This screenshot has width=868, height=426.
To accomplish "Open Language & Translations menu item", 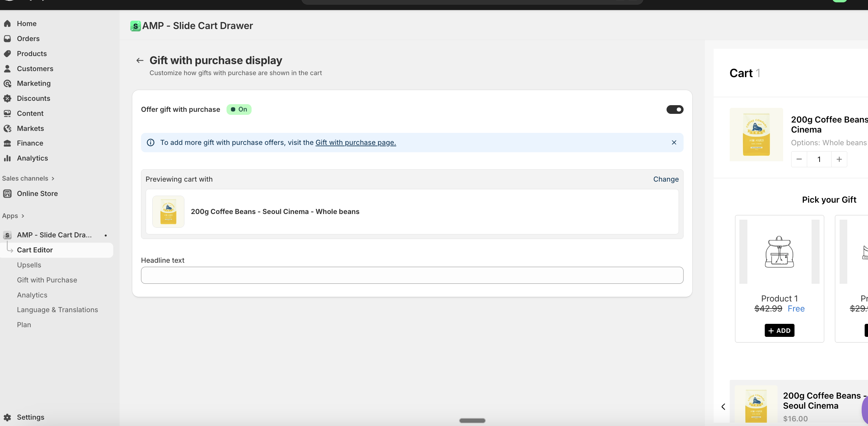I will 57,310.
